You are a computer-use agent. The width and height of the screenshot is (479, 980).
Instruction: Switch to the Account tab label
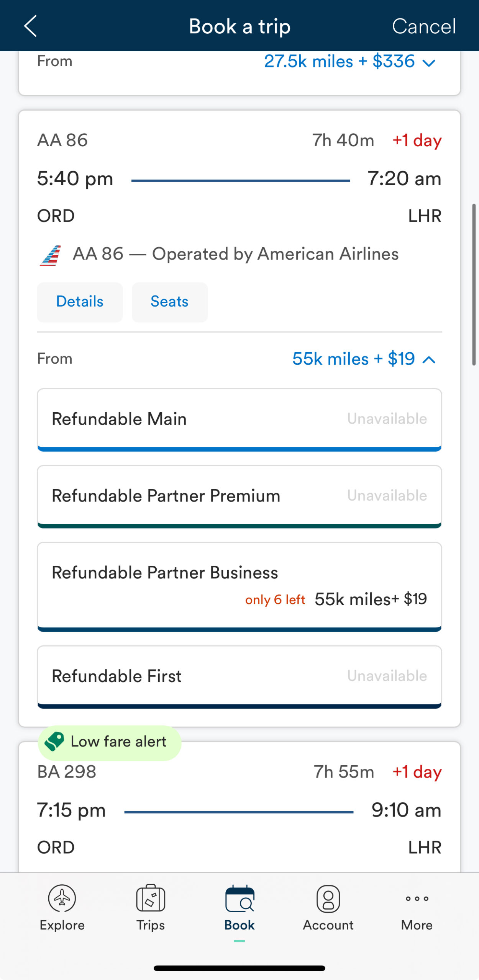[x=328, y=925]
